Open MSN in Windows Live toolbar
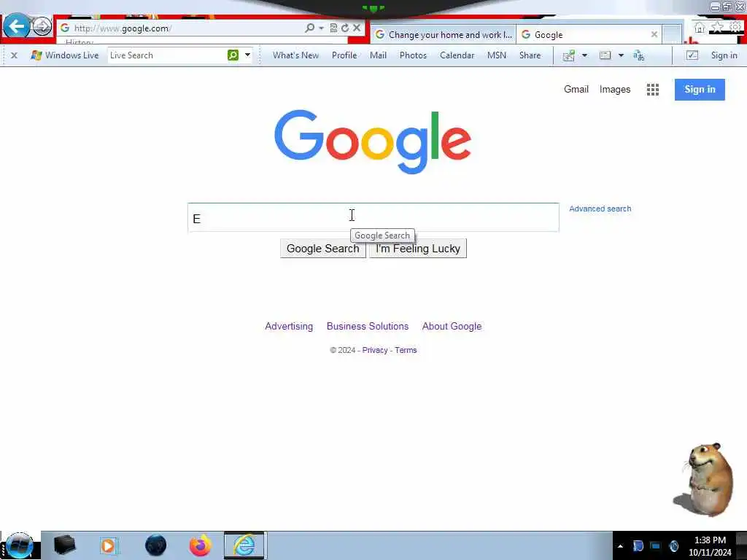Image resolution: width=747 pixels, height=560 pixels. 497,55
